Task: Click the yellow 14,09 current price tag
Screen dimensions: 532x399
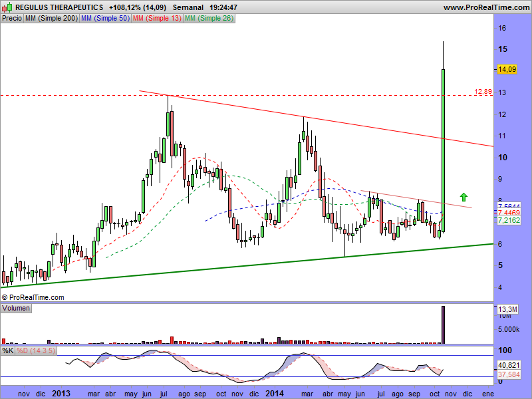Action: pyautogui.click(x=507, y=69)
